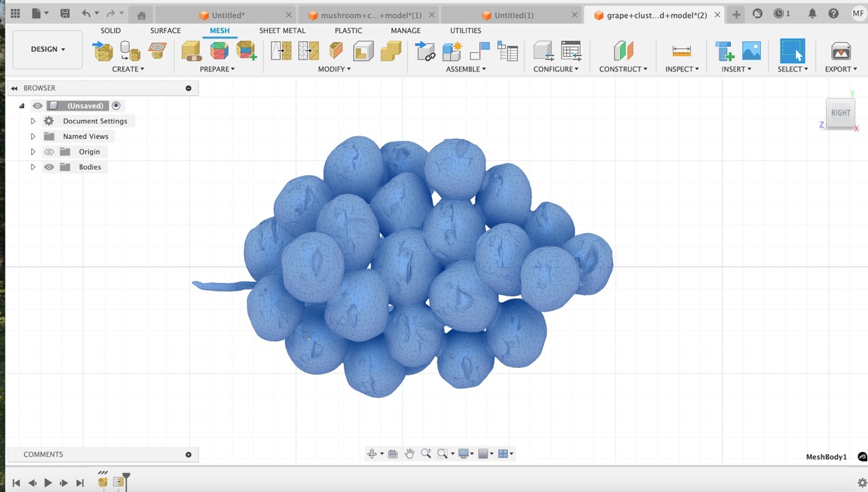
Task: Select the Orbit tool in the navigation bar
Action: coord(372,453)
